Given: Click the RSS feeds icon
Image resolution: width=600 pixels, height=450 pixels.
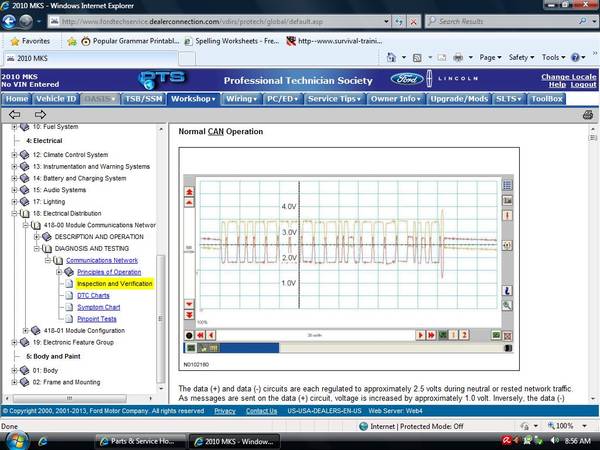Looking at the screenshot, I should click(x=417, y=58).
